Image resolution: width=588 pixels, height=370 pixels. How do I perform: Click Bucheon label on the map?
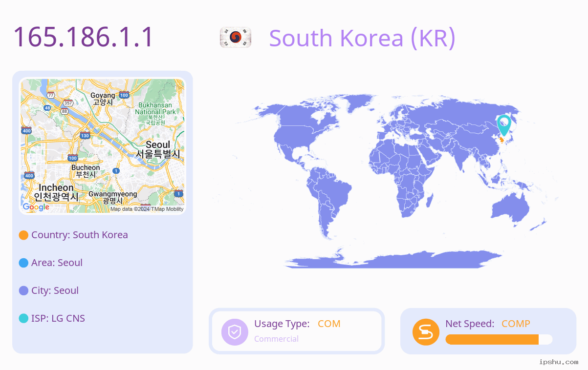(x=86, y=171)
